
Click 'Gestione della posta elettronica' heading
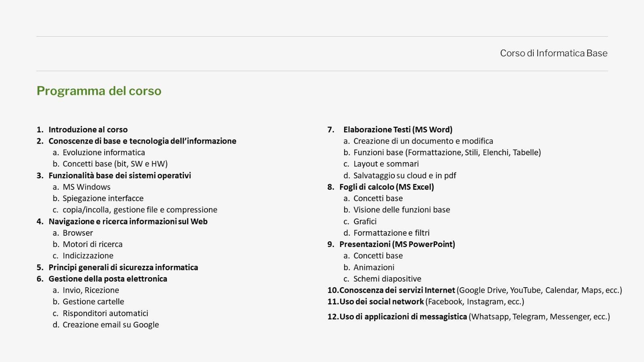(108, 279)
